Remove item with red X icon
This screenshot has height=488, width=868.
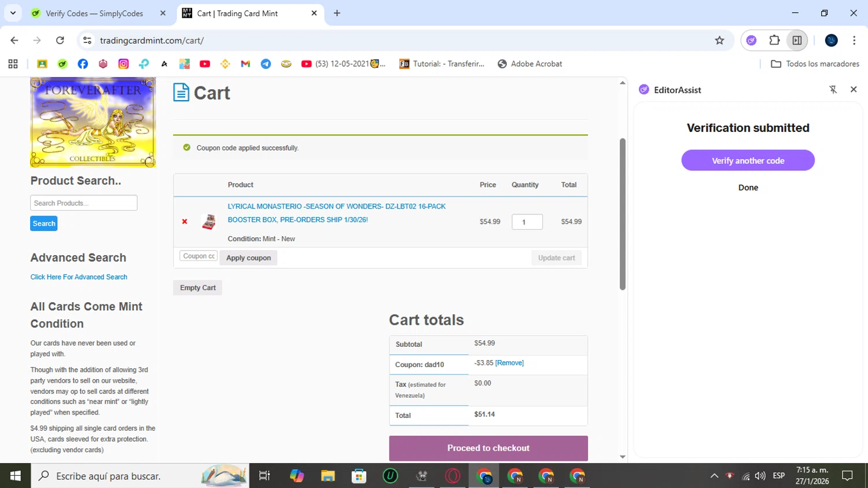[x=185, y=222]
